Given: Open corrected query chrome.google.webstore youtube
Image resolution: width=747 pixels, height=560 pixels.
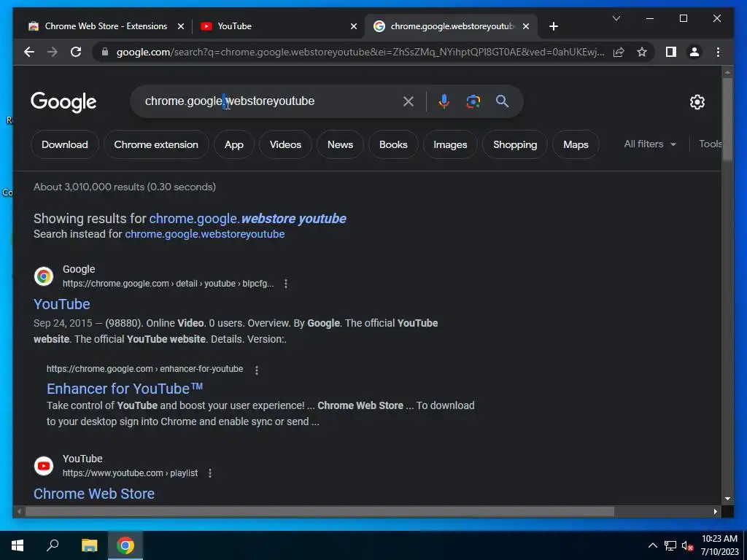Looking at the screenshot, I should click(x=248, y=219).
